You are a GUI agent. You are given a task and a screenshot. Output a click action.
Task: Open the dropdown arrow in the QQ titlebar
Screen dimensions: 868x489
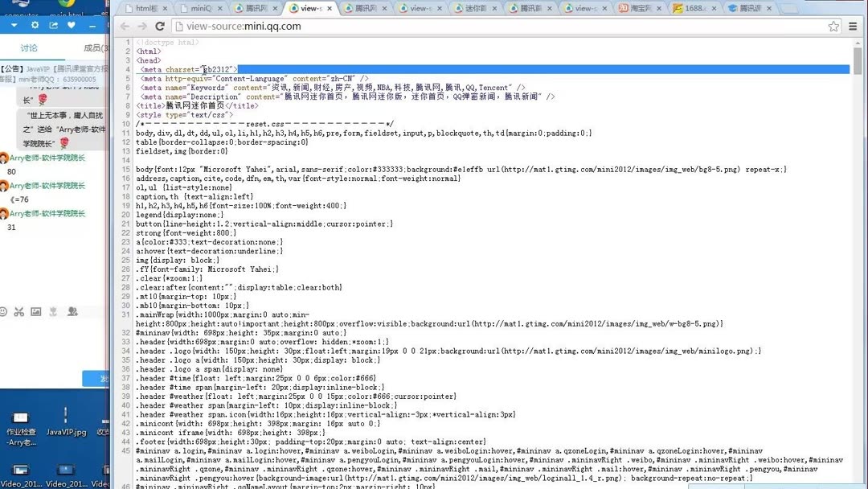click(14, 25)
